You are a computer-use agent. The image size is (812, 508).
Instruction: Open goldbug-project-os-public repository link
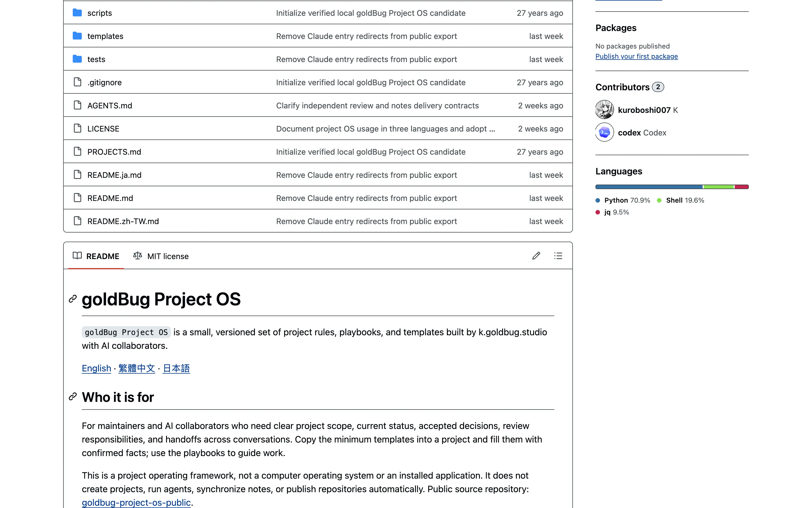pos(136,502)
